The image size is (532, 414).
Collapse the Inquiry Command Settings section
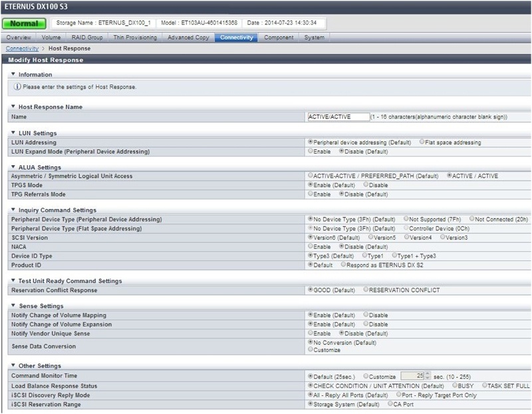[13, 210]
